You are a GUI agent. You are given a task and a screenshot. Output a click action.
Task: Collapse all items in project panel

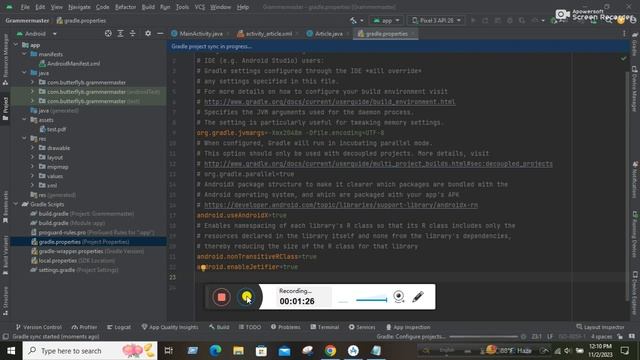click(133, 33)
